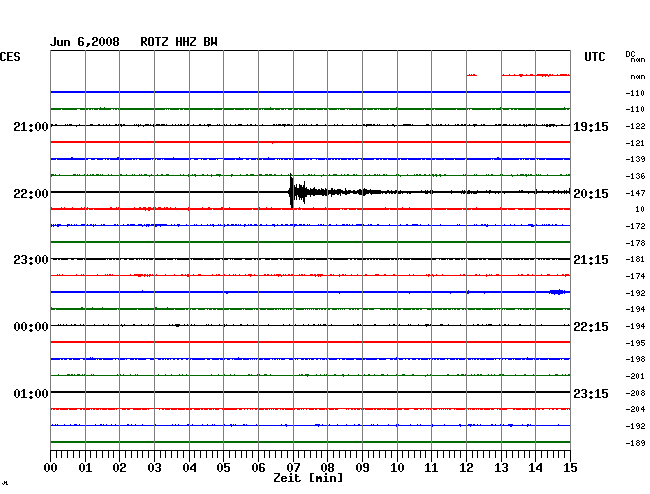The width and height of the screenshot is (650, 494).
Task: Click the DC value -208
Action: click(x=635, y=393)
